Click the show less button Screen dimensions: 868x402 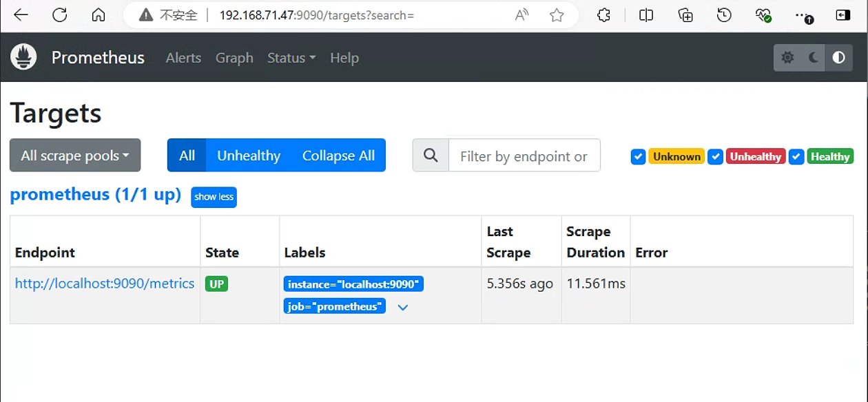tap(214, 197)
